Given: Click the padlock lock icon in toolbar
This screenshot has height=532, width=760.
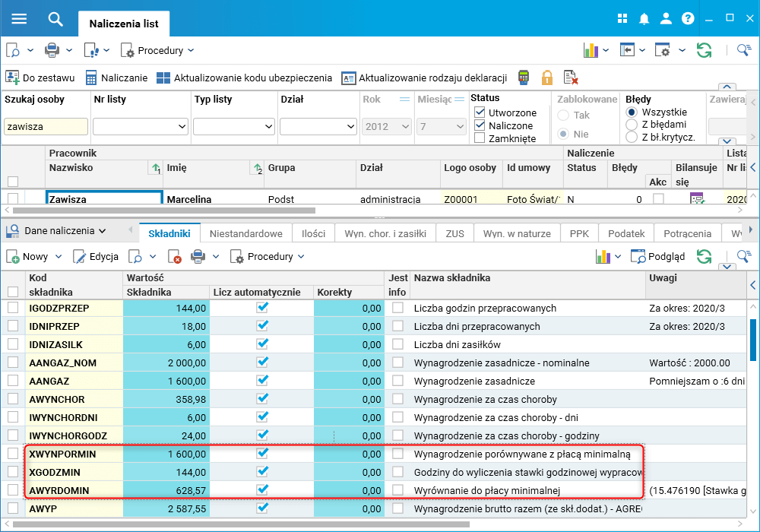Looking at the screenshot, I should 546,78.
